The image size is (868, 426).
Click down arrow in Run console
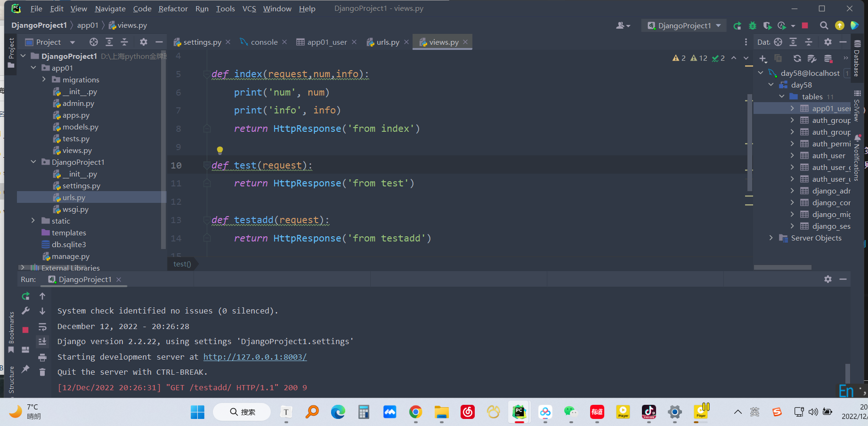pyautogui.click(x=42, y=311)
